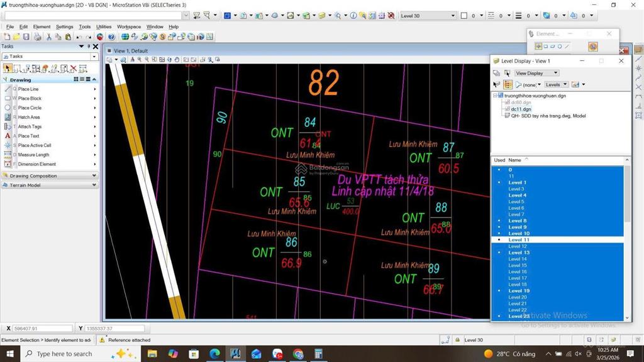Screen dimensions: 644x362
Task: Click the Cut scissors icon
Action: 49,37
